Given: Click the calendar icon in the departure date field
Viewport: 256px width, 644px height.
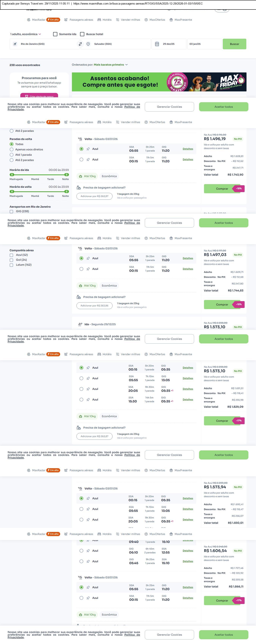Looking at the screenshot, I should (157, 44).
